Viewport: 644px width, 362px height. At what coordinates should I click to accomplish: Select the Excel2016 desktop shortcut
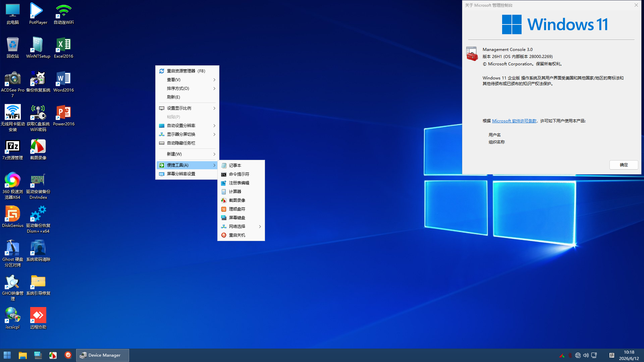tap(63, 48)
